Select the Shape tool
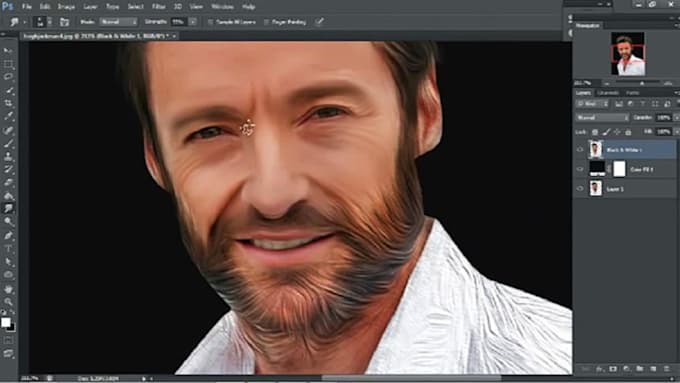This screenshot has height=383, width=680. tap(8, 275)
